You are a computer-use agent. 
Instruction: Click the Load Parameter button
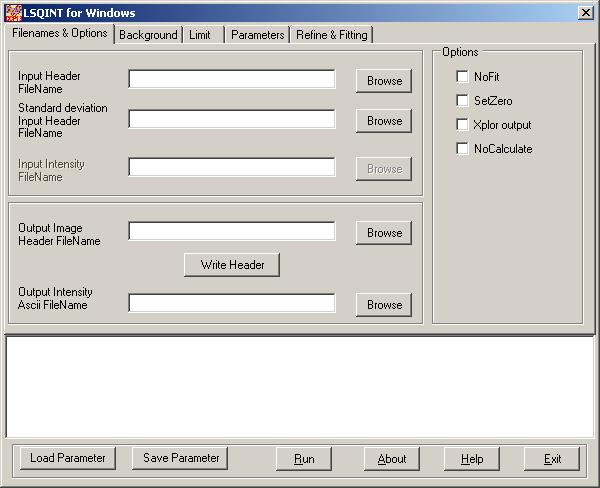point(68,458)
